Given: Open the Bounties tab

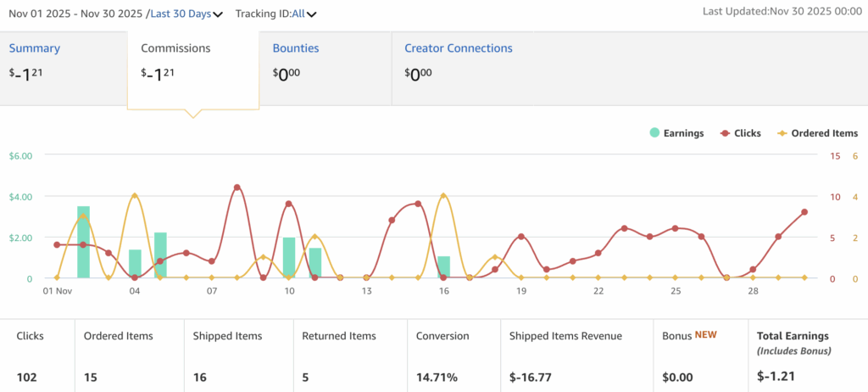Looking at the screenshot, I should point(296,48).
